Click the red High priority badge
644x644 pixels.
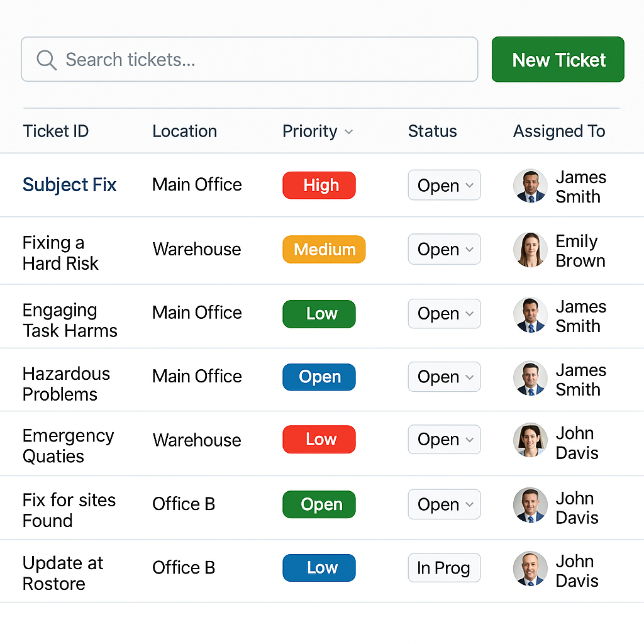(x=319, y=186)
